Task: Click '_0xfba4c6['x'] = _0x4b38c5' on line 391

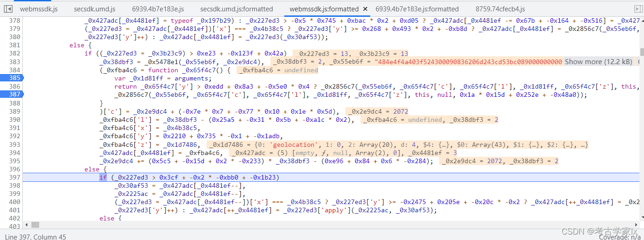Action: pos(150,128)
